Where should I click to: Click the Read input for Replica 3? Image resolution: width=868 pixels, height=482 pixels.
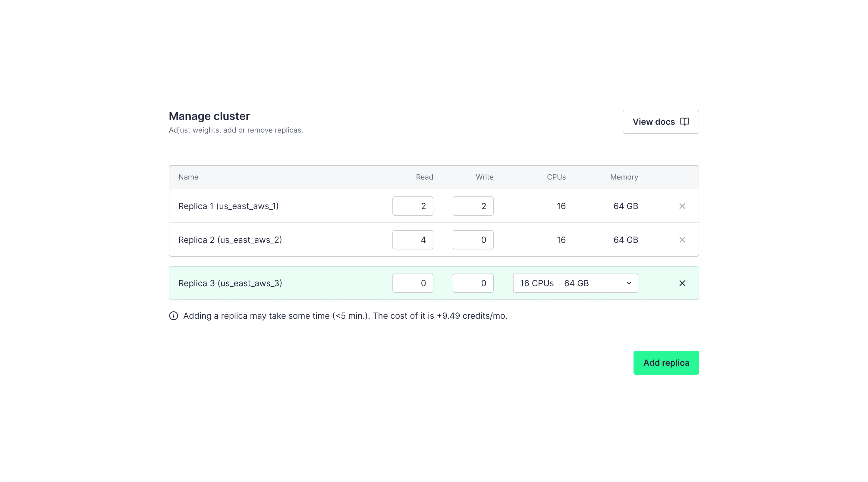pos(413,283)
